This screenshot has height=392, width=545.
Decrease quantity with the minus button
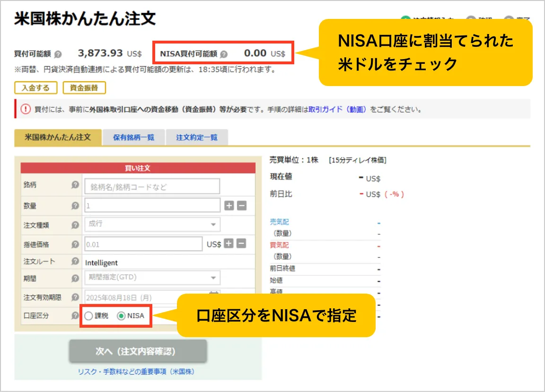click(241, 206)
